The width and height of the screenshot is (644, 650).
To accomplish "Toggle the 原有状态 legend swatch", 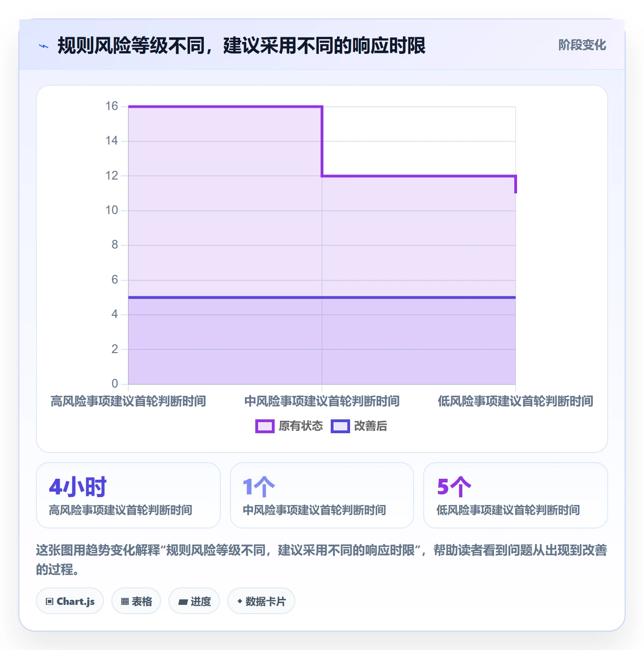I will click(264, 426).
